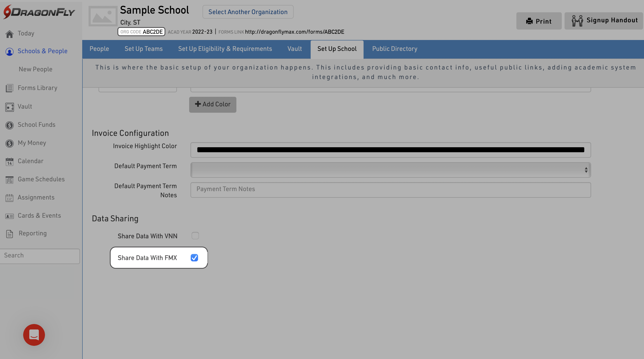This screenshot has width=644, height=359.
Task: Open My Money from sidebar
Action: pos(32,143)
